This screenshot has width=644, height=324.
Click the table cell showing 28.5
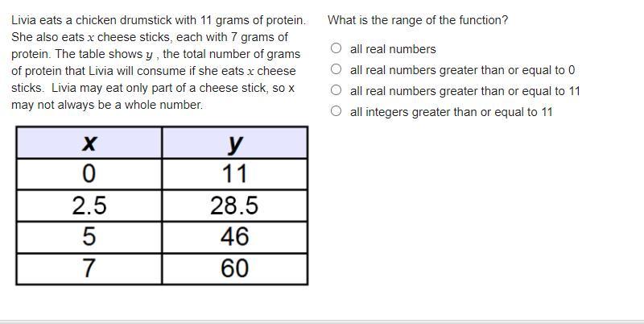[234, 206]
